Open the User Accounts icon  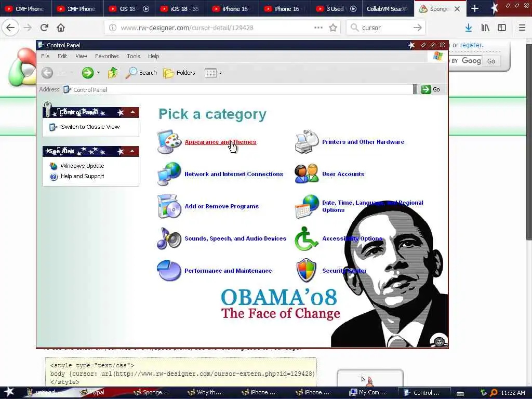click(307, 174)
